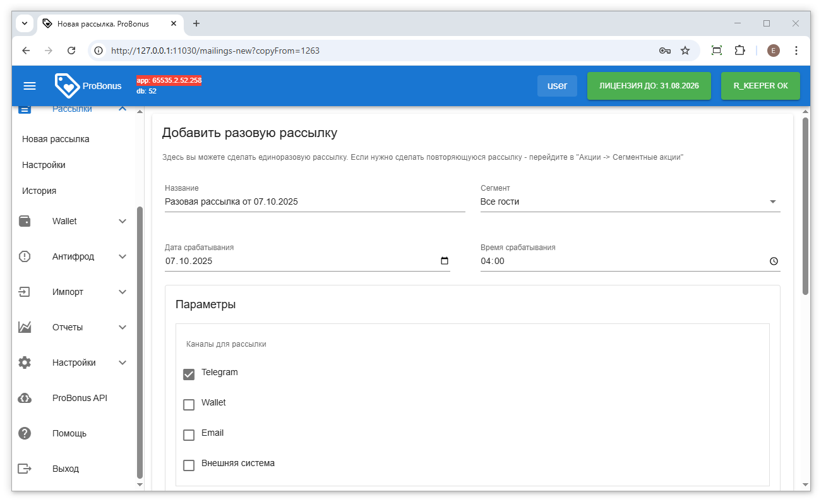Viewport: 826px width, 504px height.
Task: Click the ProBonus API cloud icon
Action: coord(25,398)
